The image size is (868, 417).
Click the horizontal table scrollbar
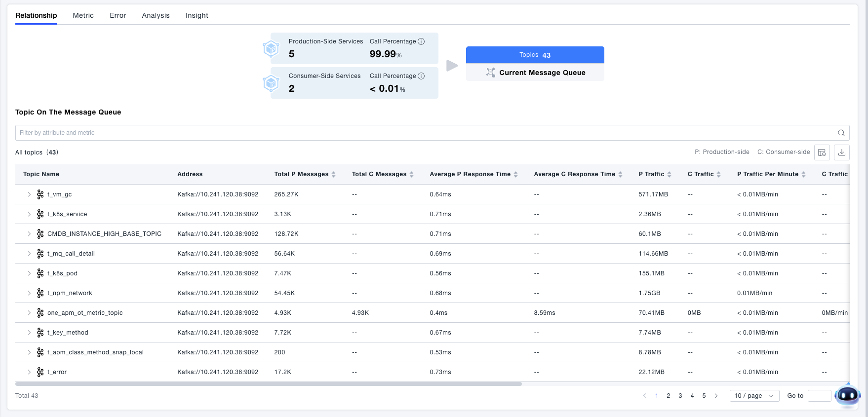click(268, 383)
